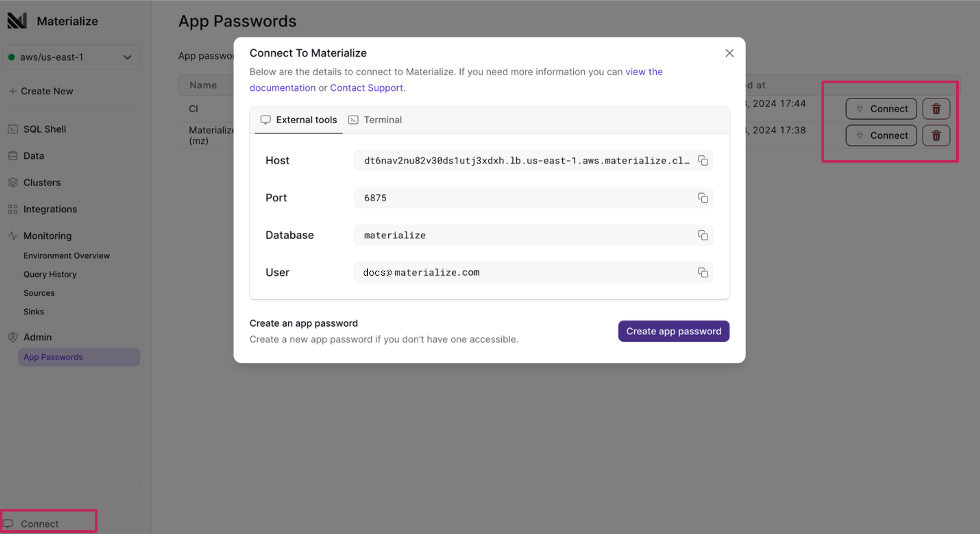
Task: Navigate to App Passwords in sidebar
Action: [x=53, y=357]
